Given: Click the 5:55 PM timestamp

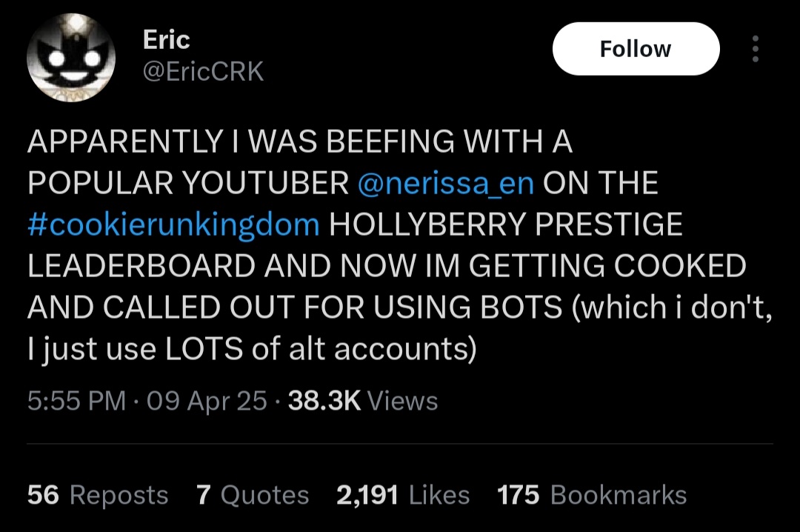Looking at the screenshot, I should point(76,401).
